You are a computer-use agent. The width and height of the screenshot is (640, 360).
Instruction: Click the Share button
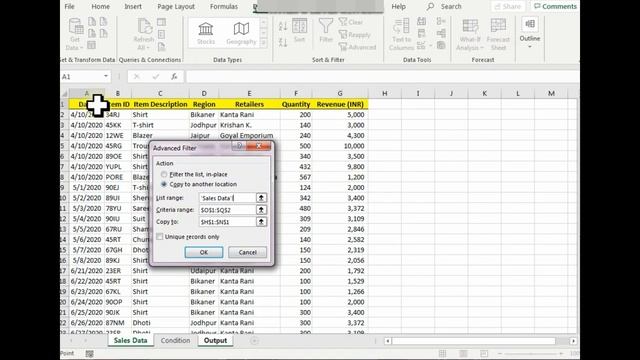coord(508,7)
